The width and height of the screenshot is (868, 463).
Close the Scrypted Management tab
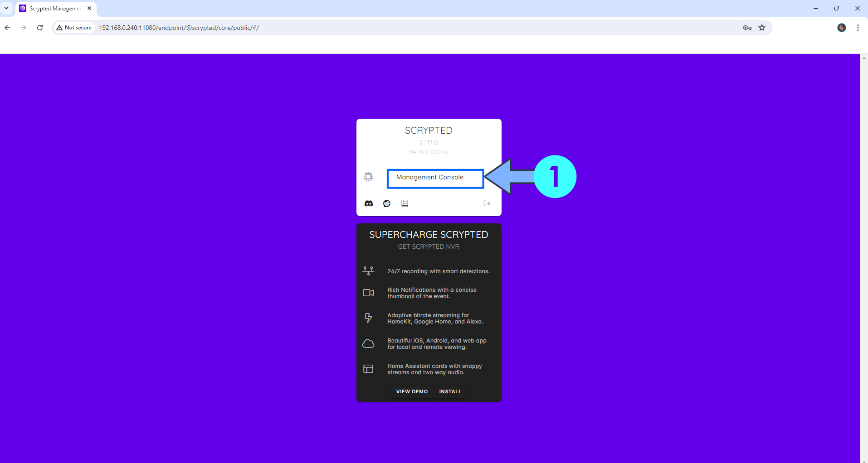tap(89, 8)
